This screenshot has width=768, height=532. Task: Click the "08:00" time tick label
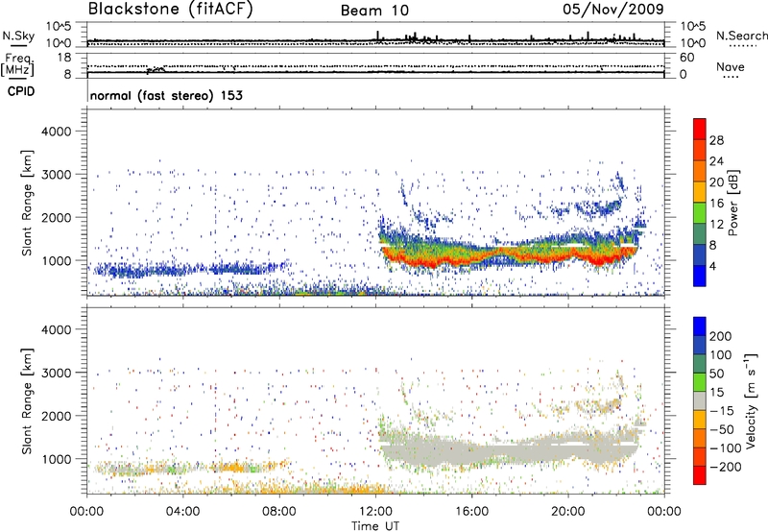pyautogui.click(x=279, y=512)
